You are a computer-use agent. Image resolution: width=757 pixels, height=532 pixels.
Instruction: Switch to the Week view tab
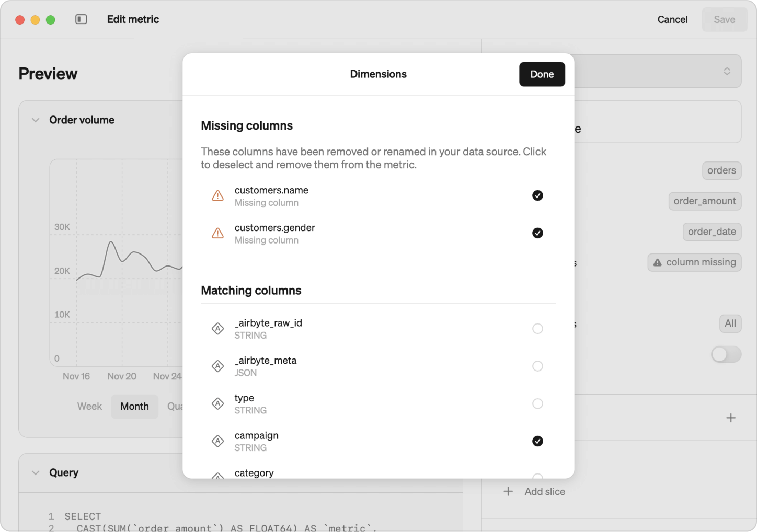89,406
